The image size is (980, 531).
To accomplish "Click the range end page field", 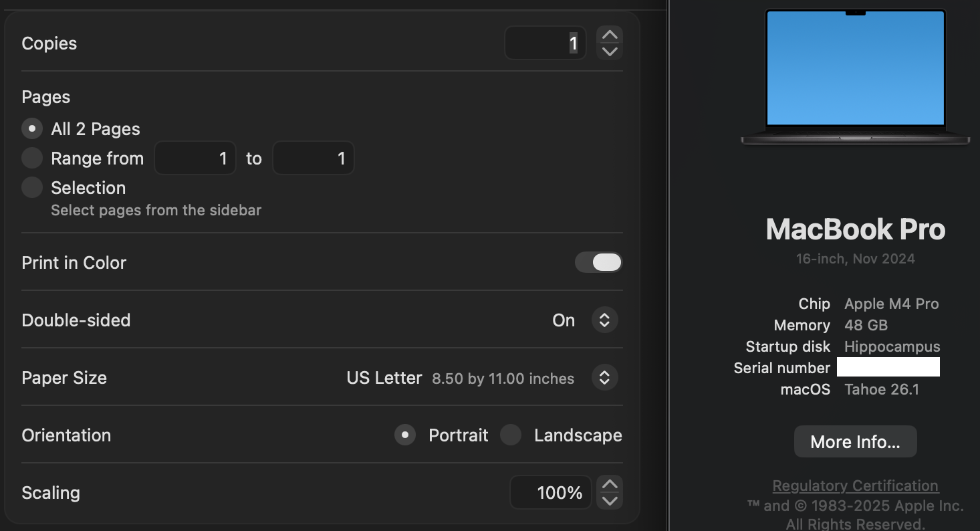I will (313, 158).
